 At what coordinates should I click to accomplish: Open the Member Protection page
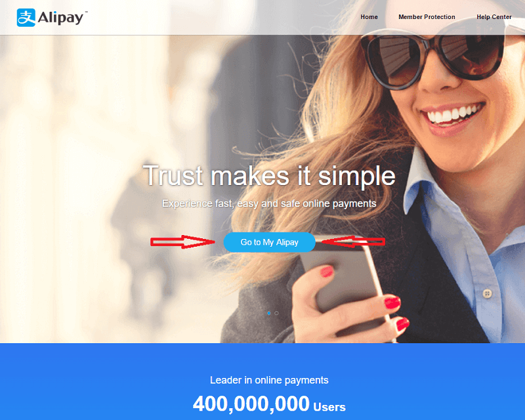pos(427,17)
